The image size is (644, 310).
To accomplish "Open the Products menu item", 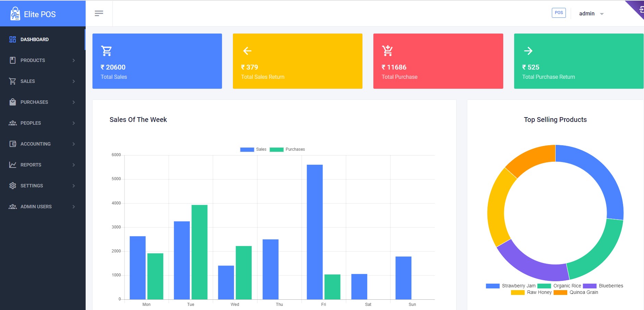I will click(x=42, y=60).
